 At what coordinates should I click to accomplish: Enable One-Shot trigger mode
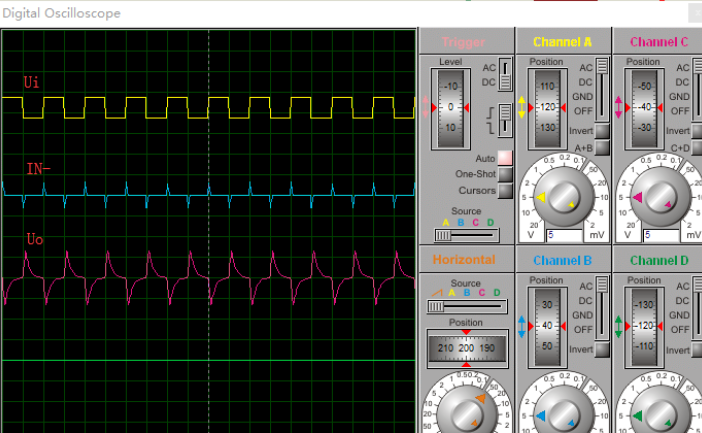[504, 174]
